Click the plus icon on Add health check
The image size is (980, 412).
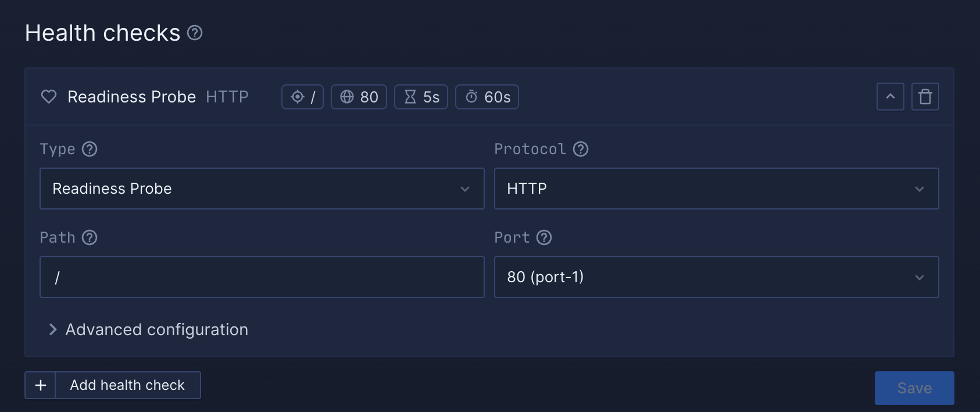pos(40,385)
